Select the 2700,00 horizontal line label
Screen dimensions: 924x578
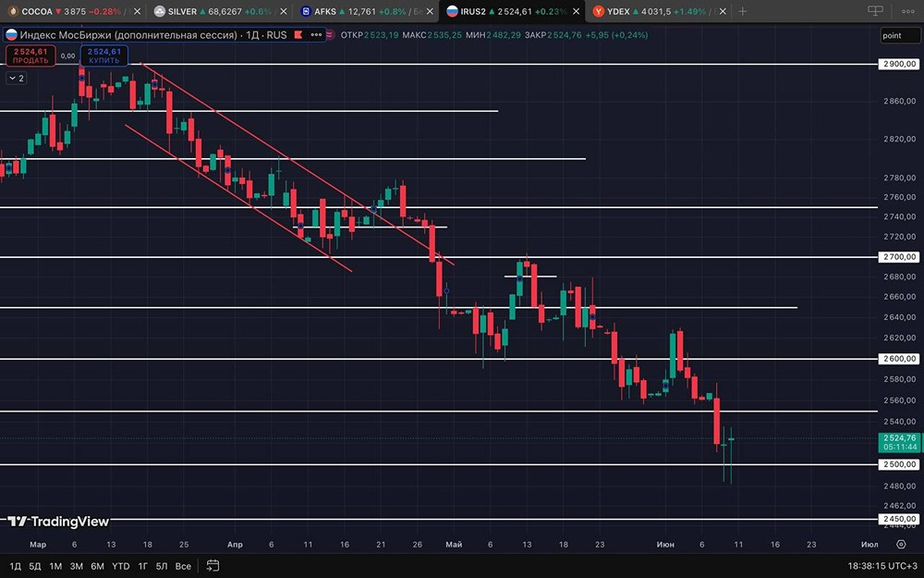tap(899, 256)
